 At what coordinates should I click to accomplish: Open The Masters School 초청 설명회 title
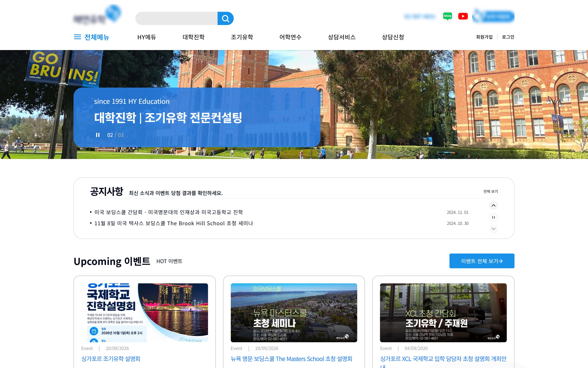(291, 359)
